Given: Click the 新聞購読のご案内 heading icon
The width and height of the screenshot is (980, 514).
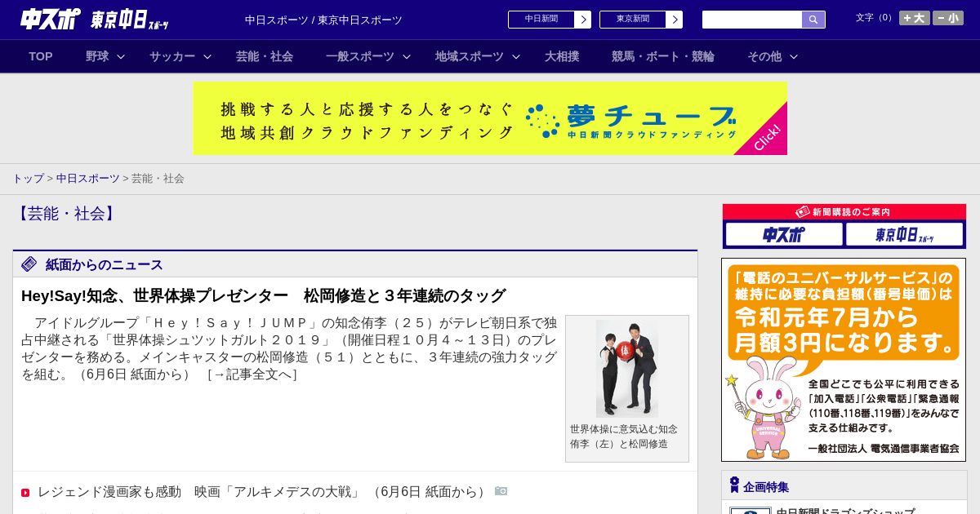Looking at the screenshot, I should tap(802, 211).
